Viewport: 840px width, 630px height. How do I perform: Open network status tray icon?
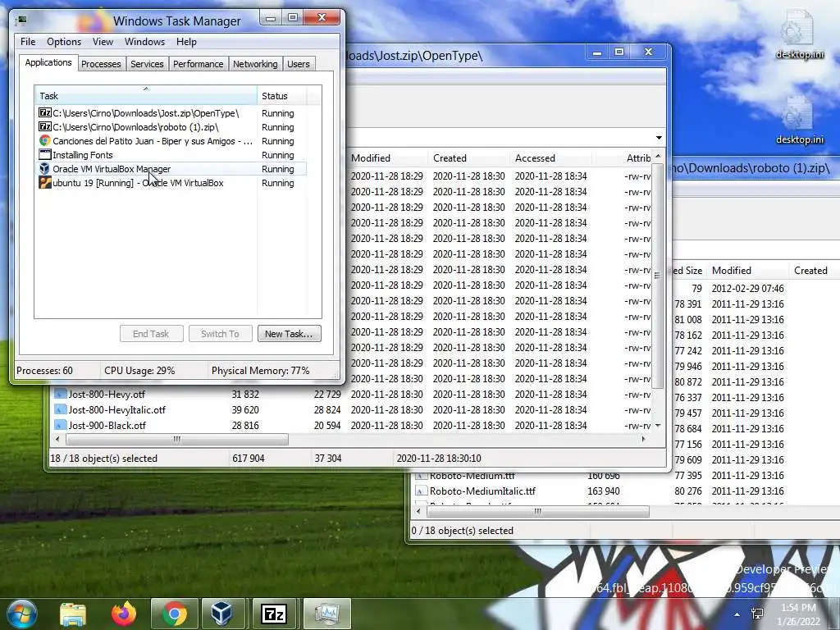click(757, 614)
